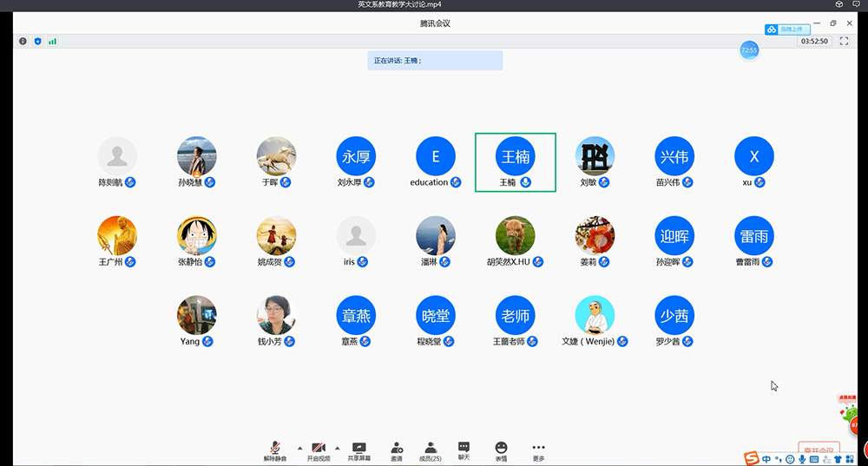Expand the arrow next to the mute button
This screenshot has height=466, width=868.
pyautogui.click(x=299, y=448)
